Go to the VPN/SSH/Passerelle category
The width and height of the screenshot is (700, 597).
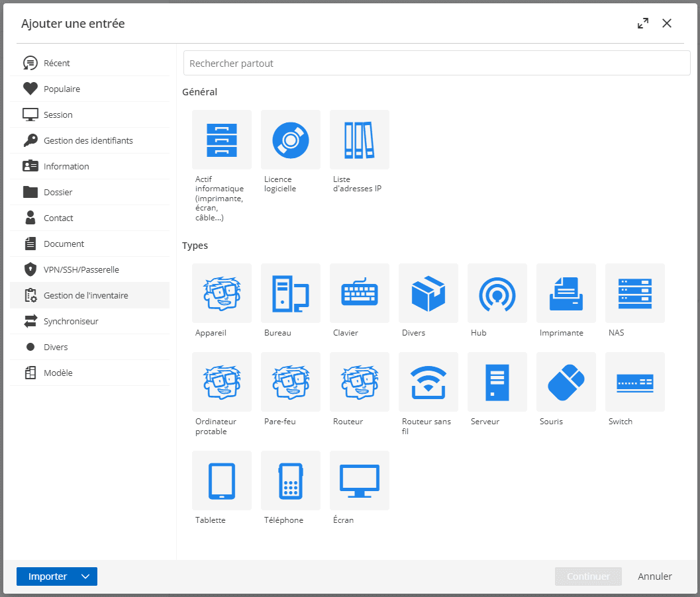(81, 270)
